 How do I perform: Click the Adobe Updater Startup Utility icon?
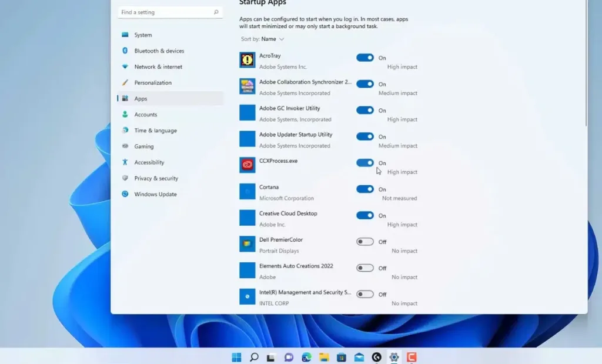246,139
